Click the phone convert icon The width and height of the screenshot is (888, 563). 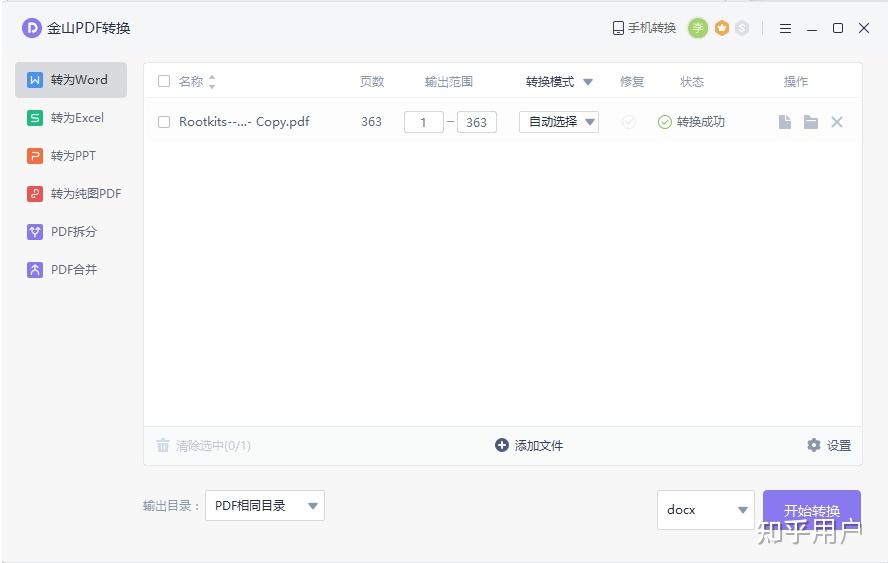tap(618, 28)
